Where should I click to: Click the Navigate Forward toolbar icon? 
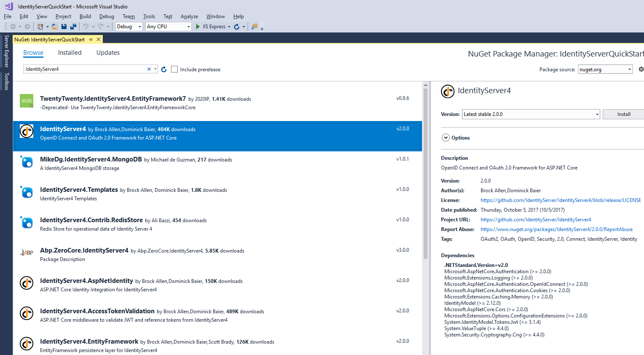(x=27, y=27)
